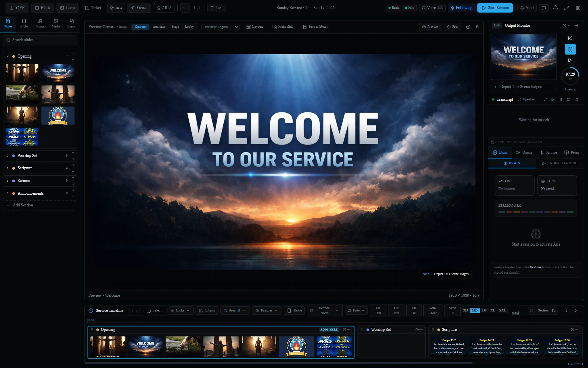Toggle the Black screen button
This screenshot has width=588, height=368.
pyautogui.click(x=42, y=8)
